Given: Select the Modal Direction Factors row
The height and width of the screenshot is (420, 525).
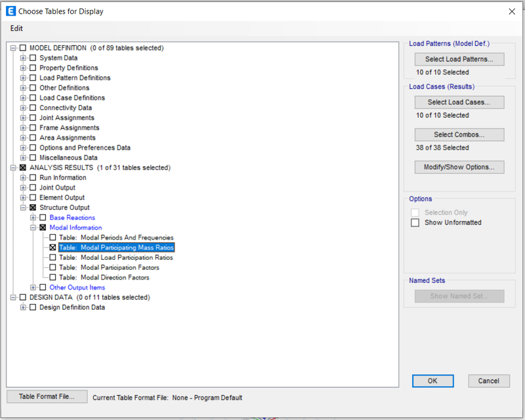Looking at the screenshot, I should pos(104,278).
